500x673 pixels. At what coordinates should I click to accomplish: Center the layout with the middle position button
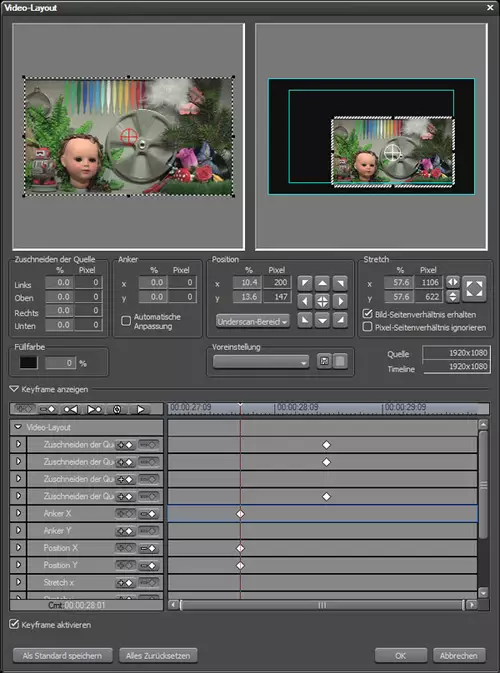(x=322, y=301)
